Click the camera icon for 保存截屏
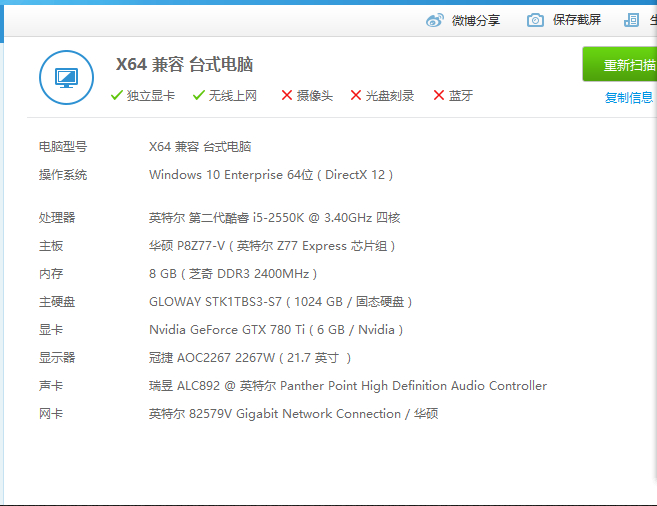 [536, 20]
